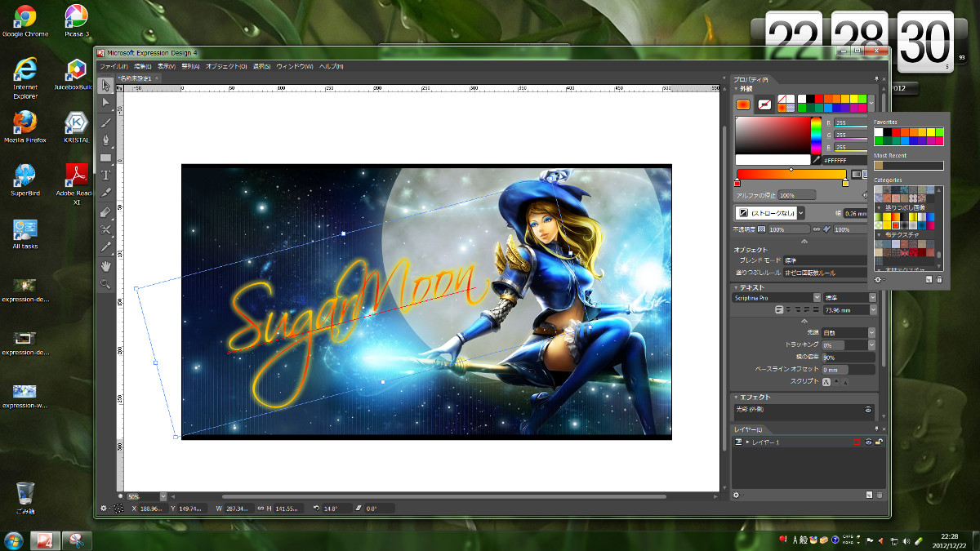Select the Rectangle tool
This screenshot has width=980, height=551.
coord(105,158)
